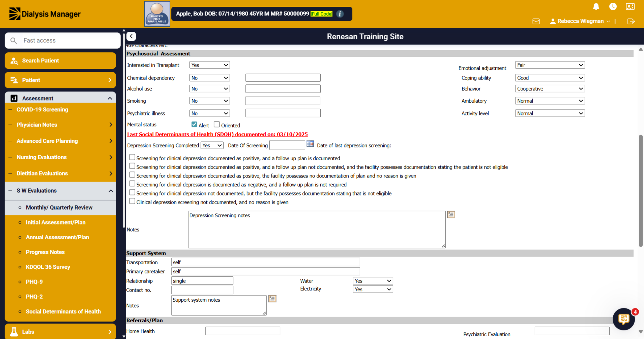
Task: Collapse sidebar with the back arrow
Action: (x=131, y=36)
